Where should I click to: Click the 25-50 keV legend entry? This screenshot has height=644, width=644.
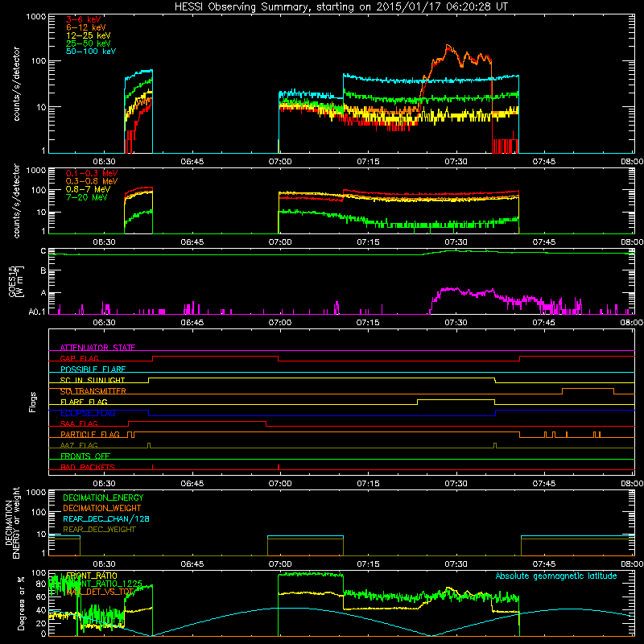pyautogui.click(x=89, y=43)
